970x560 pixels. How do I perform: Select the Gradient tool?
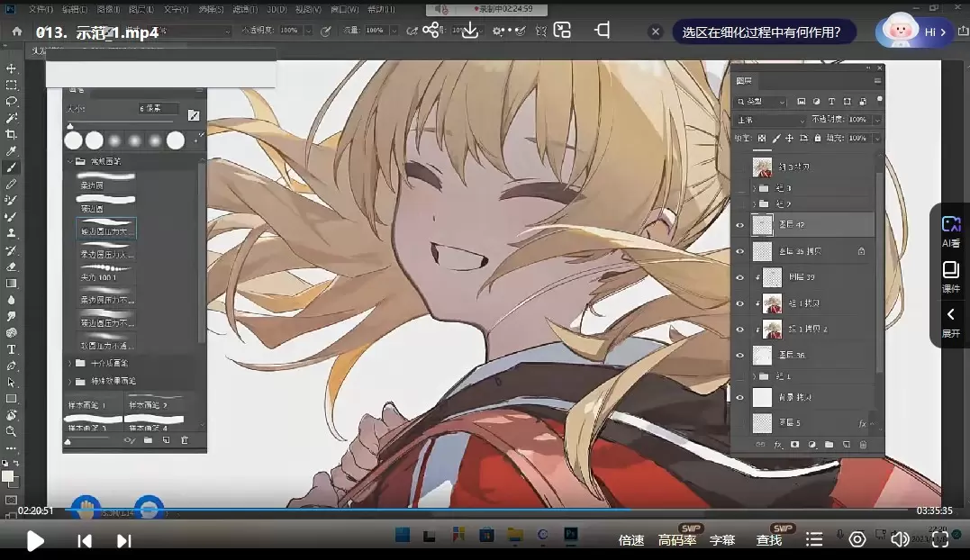coord(11,283)
